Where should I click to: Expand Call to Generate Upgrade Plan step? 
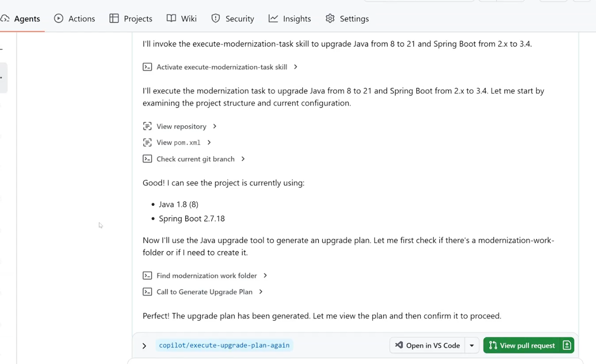[261, 292]
